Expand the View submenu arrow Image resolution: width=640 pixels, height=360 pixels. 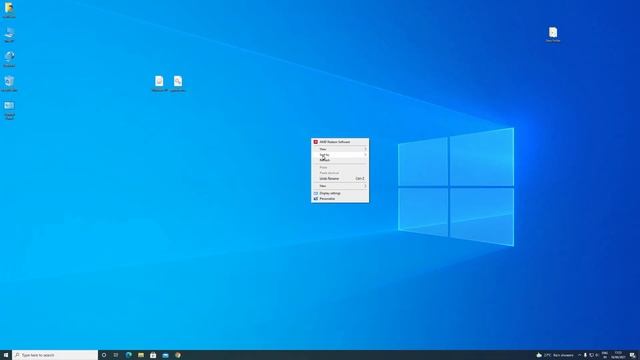pos(365,149)
